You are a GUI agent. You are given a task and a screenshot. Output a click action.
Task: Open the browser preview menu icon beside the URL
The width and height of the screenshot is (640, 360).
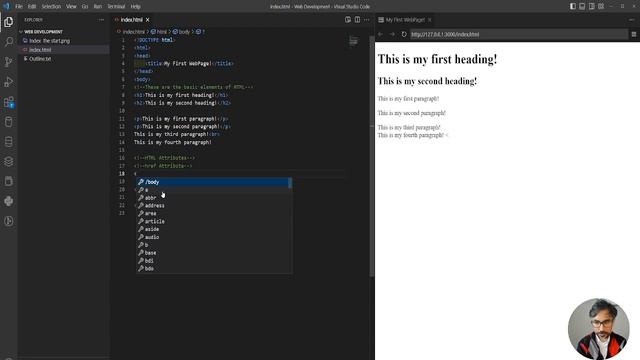[634, 34]
